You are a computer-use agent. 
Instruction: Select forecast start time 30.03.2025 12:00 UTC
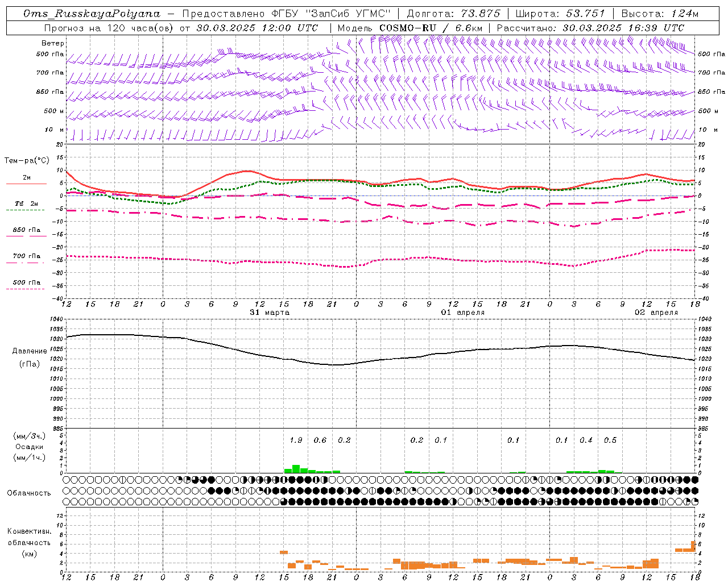257,27
